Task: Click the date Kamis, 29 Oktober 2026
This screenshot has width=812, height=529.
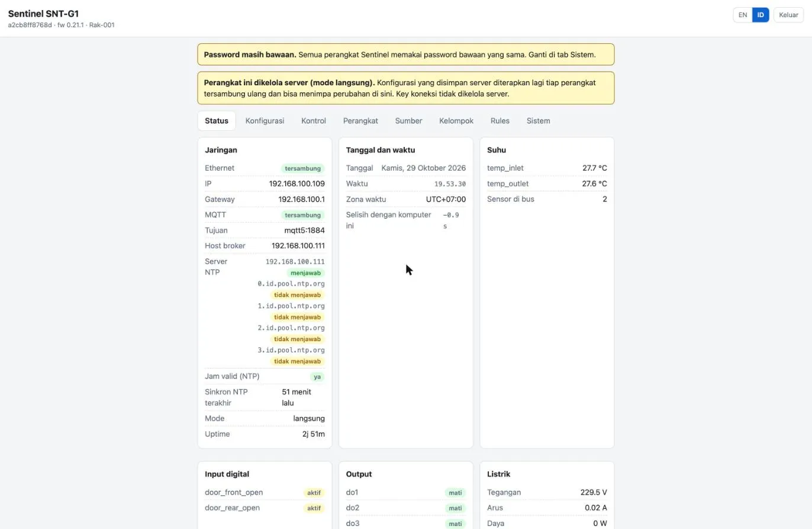Action: pyautogui.click(x=424, y=168)
